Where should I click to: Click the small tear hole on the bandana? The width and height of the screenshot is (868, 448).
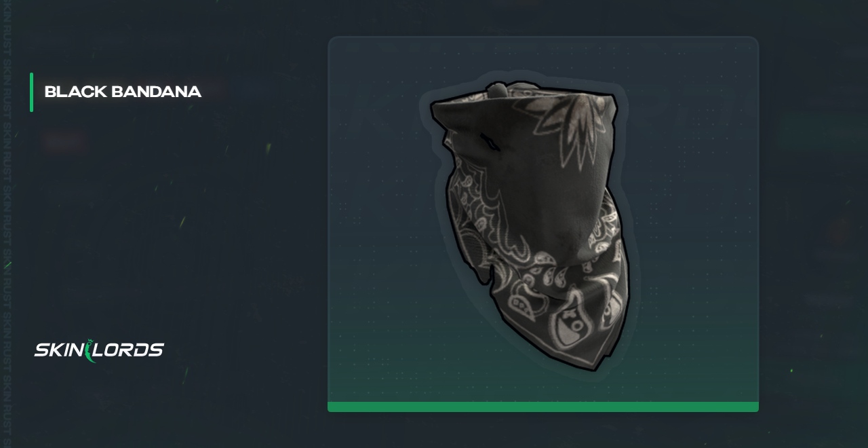click(x=490, y=142)
